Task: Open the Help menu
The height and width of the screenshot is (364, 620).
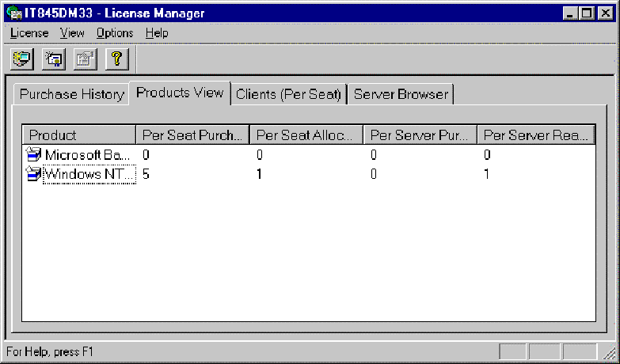Action: coord(157,33)
